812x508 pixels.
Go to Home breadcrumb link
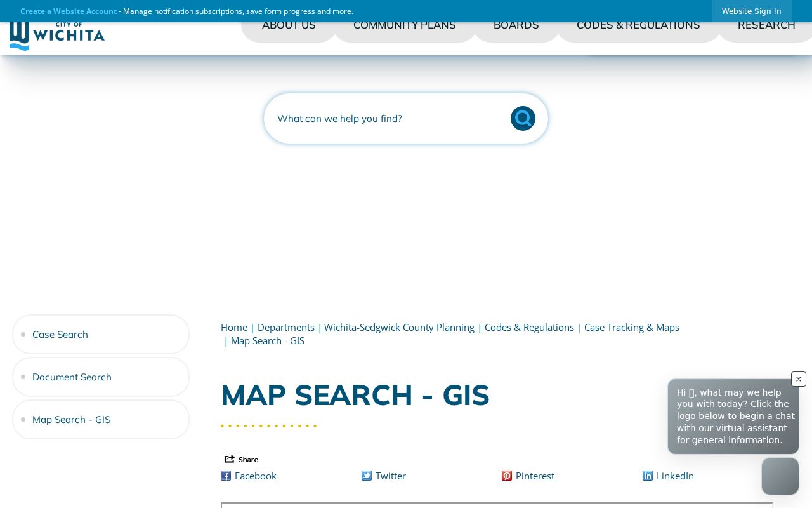point(234,327)
